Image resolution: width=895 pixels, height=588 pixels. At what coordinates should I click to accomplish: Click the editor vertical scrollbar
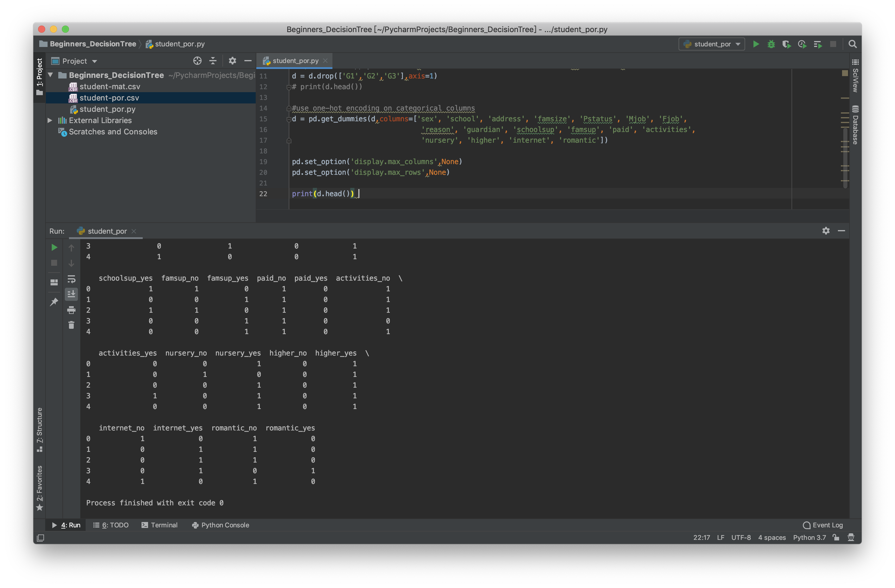pyautogui.click(x=845, y=158)
